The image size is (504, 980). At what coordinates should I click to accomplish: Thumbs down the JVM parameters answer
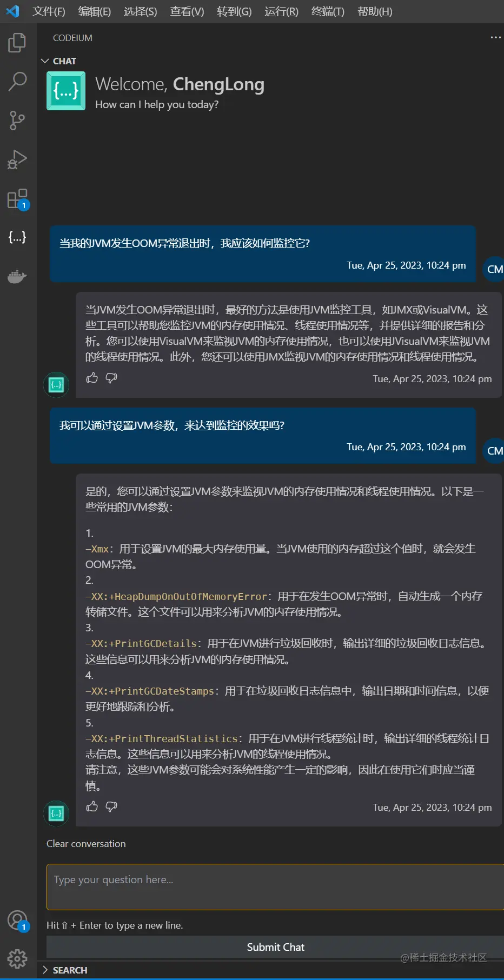pyautogui.click(x=111, y=806)
